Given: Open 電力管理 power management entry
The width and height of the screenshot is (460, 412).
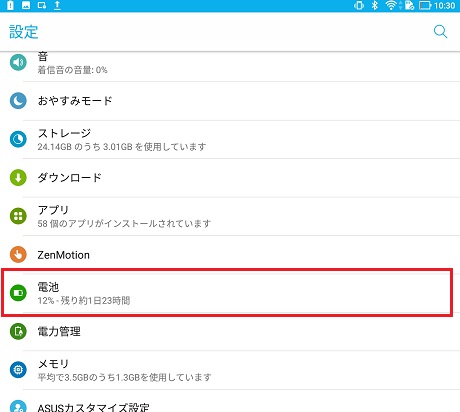Looking at the screenshot, I should pyautogui.click(x=230, y=331).
